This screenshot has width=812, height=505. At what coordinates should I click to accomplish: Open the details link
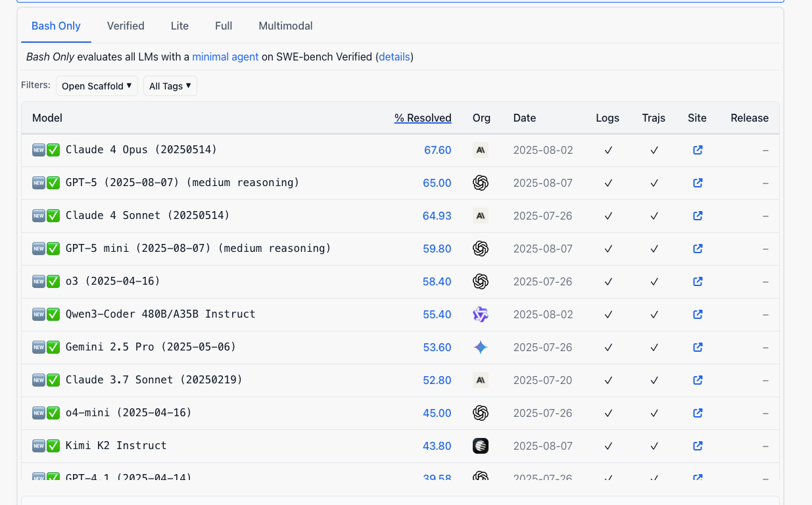click(x=394, y=57)
